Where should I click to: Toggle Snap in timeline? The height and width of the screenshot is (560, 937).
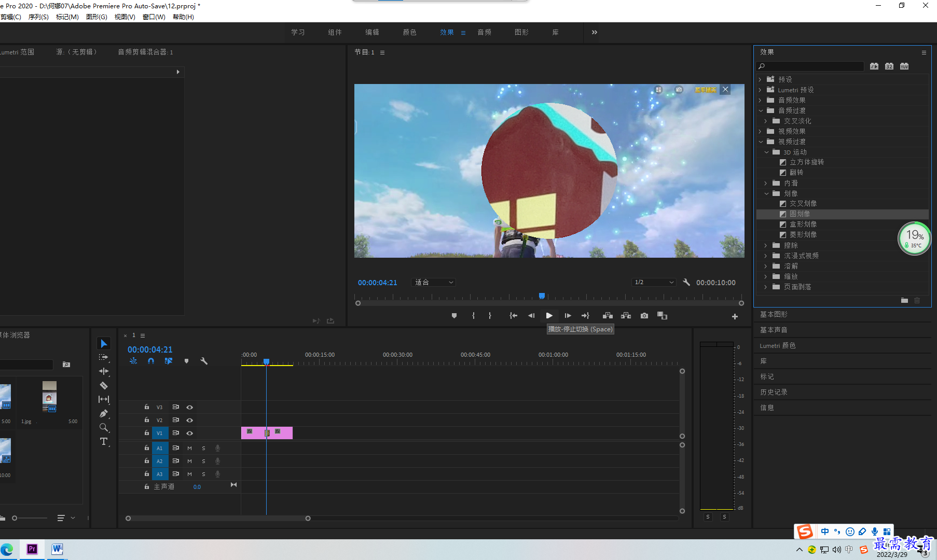pos(151,361)
